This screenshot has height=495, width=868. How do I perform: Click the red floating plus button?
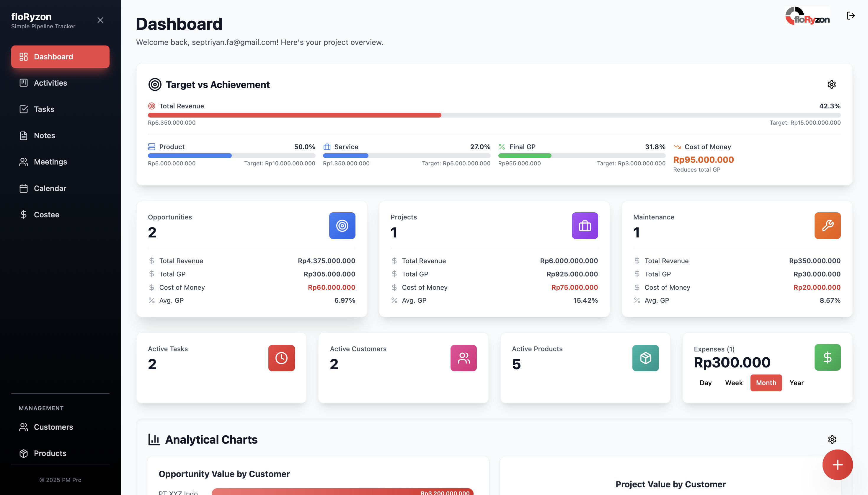pyautogui.click(x=837, y=464)
